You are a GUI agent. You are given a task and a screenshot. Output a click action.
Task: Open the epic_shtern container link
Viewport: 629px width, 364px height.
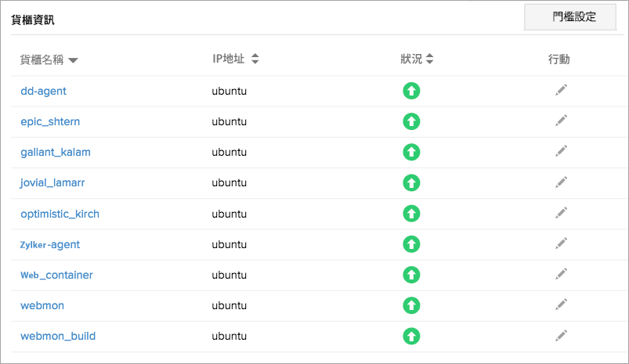click(x=50, y=122)
